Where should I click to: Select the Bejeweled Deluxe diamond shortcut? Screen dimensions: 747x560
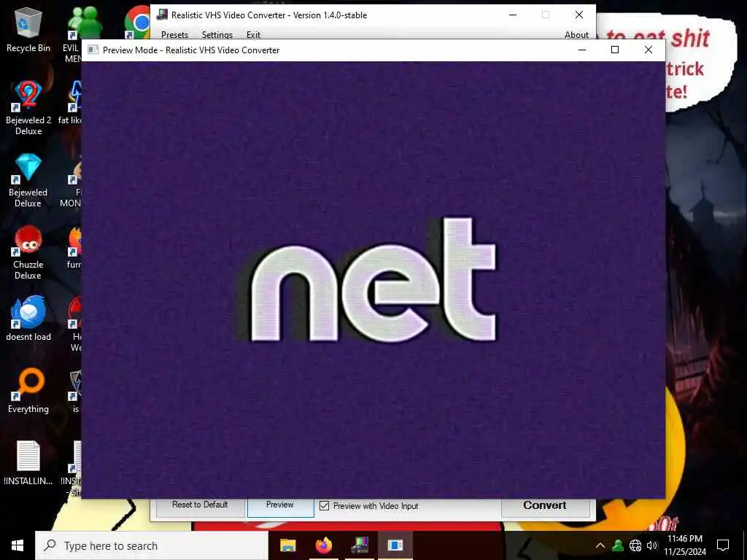click(28, 180)
